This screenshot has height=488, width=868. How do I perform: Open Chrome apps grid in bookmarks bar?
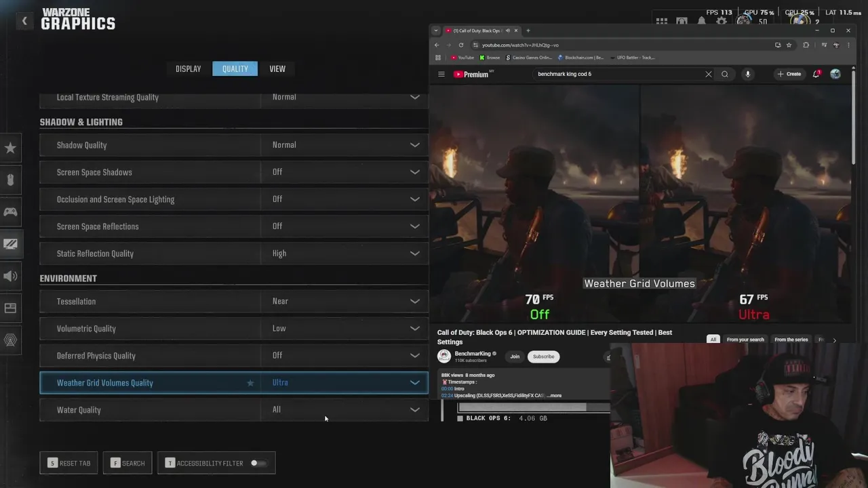pyautogui.click(x=438, y=58)
